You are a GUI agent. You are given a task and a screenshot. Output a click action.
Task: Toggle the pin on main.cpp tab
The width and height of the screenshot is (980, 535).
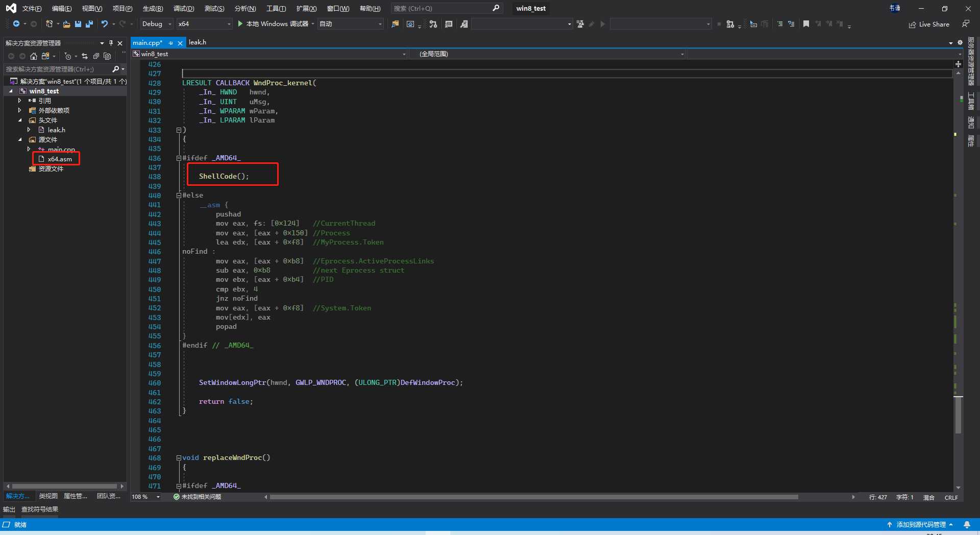(171, 43)
